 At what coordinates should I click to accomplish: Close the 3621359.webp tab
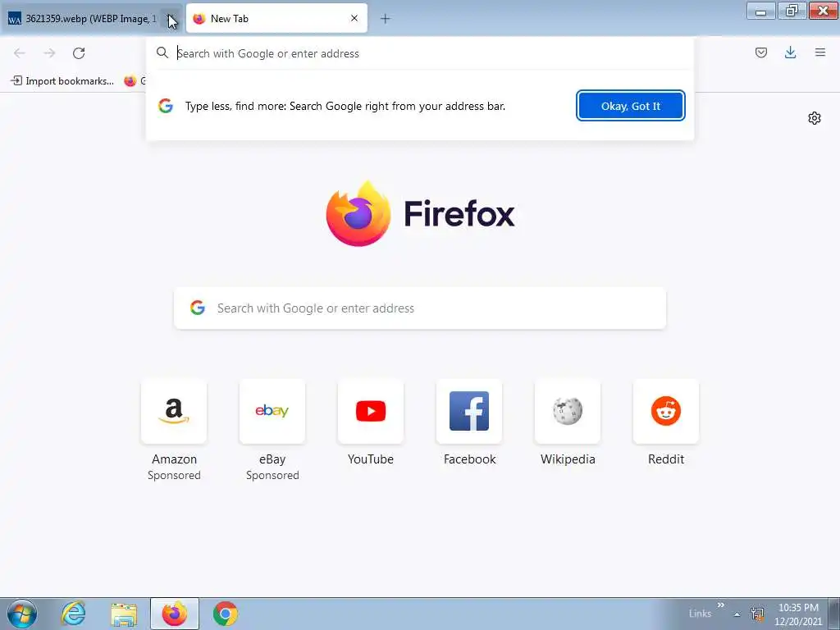[x=170, y=19]
